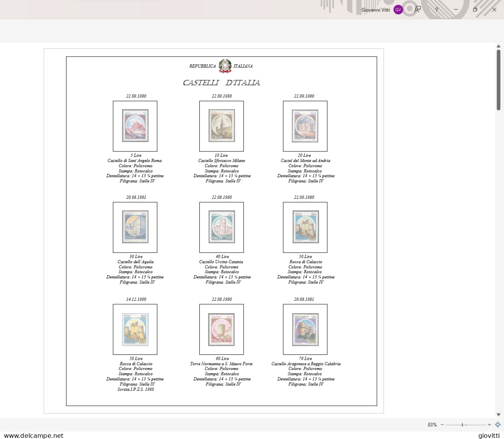Image resolution: width=504 pixels, height=439 pixels.
Task: Click the 'Torre Normanna a S. Mauro Forte' caption
Action: click(221, 364)
